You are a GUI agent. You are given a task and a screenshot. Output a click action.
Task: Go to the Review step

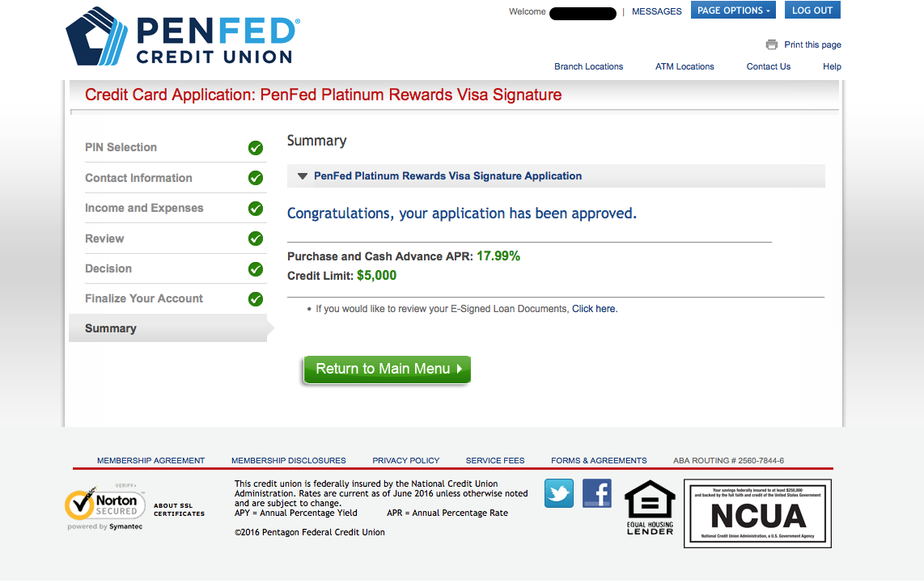[104, 239]
